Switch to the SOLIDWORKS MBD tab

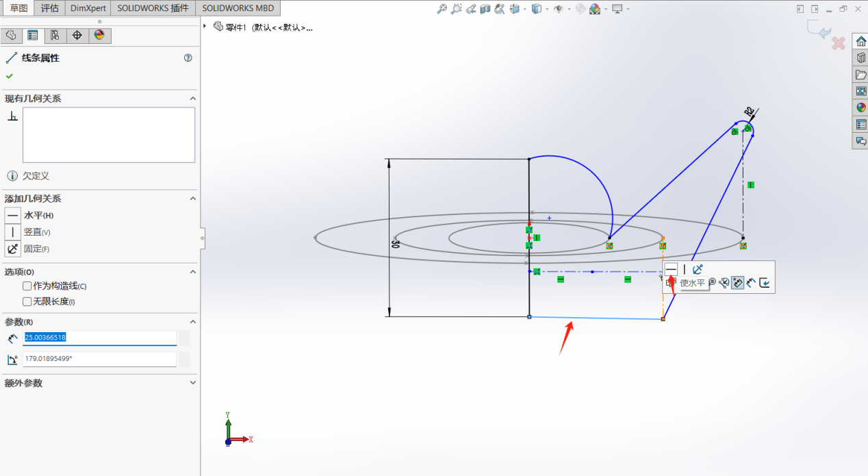pos(238,8)
